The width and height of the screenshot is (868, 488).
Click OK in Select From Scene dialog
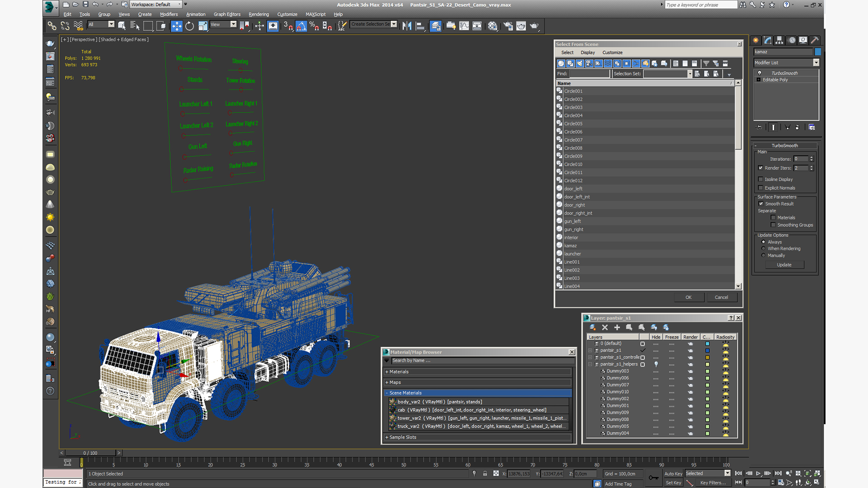(688, 297)
